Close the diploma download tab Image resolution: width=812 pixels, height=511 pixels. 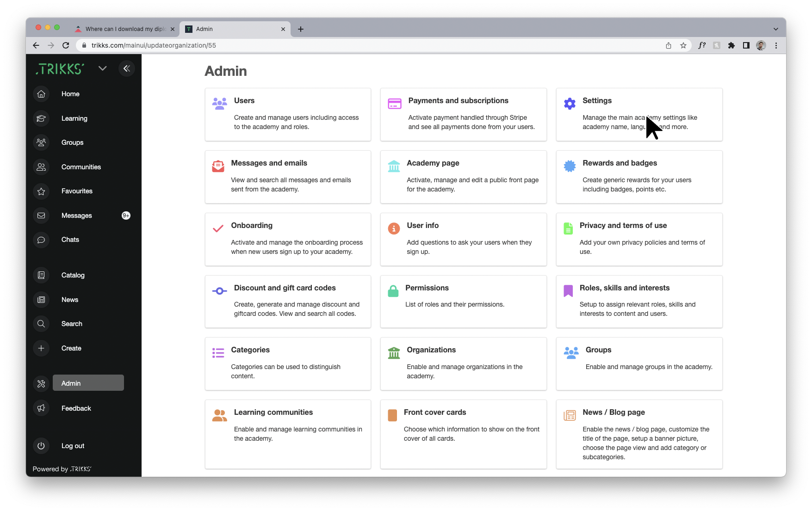tap(173, 29)
